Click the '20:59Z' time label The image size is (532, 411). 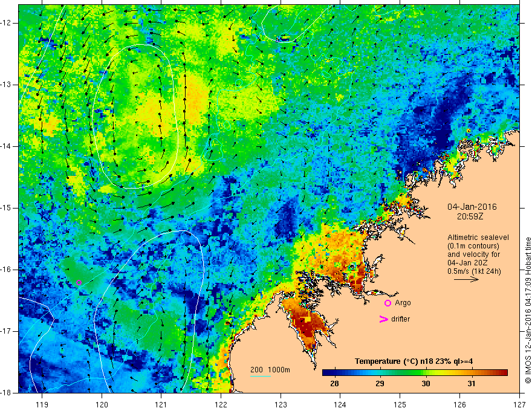coord(470,216)
